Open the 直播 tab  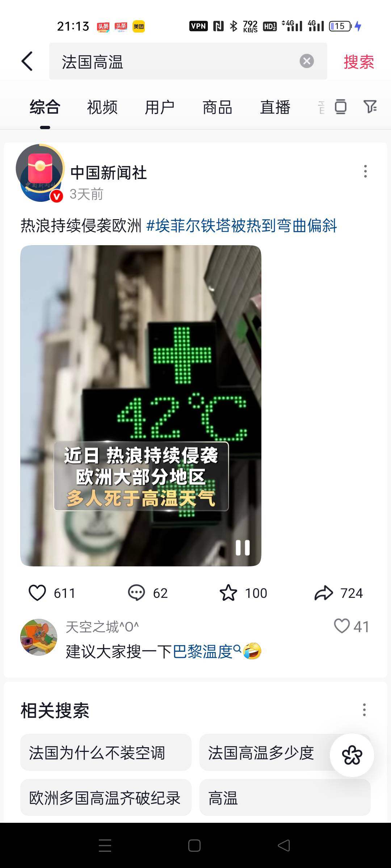[275, 107]
